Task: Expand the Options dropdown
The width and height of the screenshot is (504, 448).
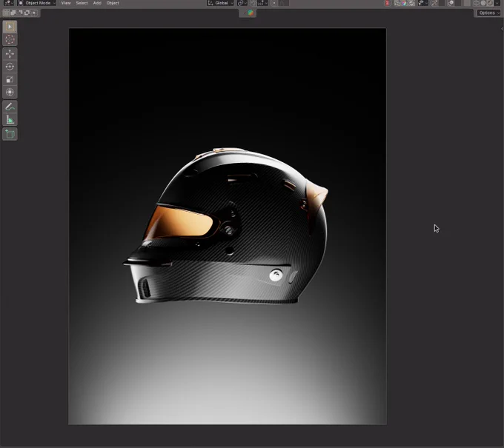Action: pyautogui.click(x=488, y=13)
